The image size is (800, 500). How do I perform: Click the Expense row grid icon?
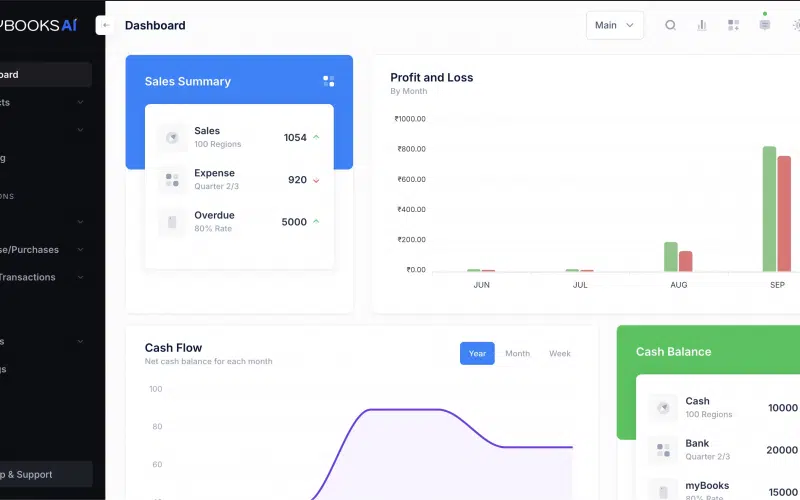click(172, 180)
